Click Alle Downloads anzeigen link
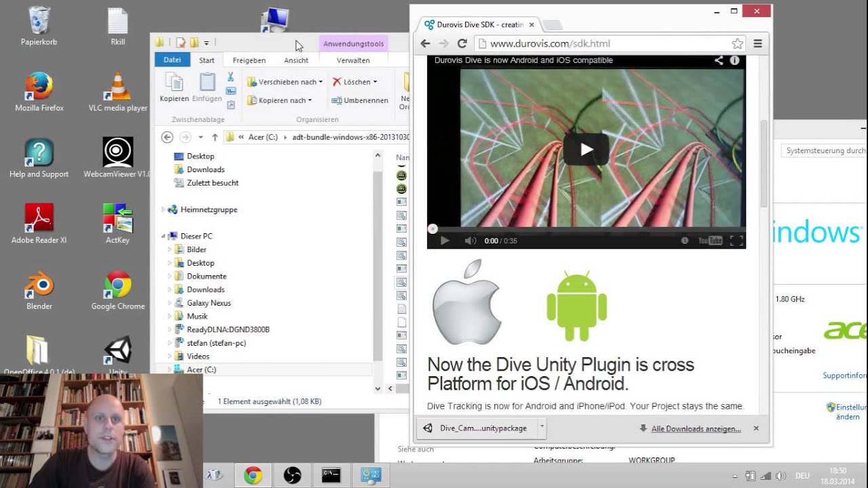This screenshot has width=868, height=488. coord(696,428)
